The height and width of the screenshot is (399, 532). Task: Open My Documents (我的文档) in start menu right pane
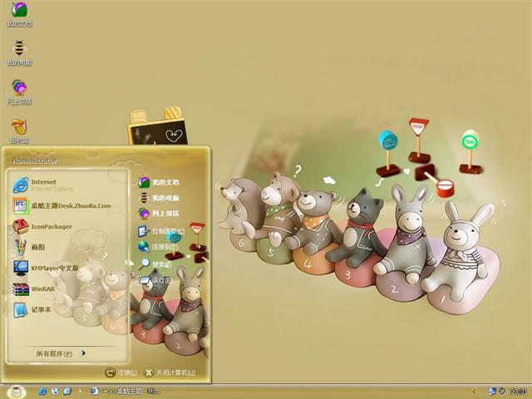coord(159,182)
